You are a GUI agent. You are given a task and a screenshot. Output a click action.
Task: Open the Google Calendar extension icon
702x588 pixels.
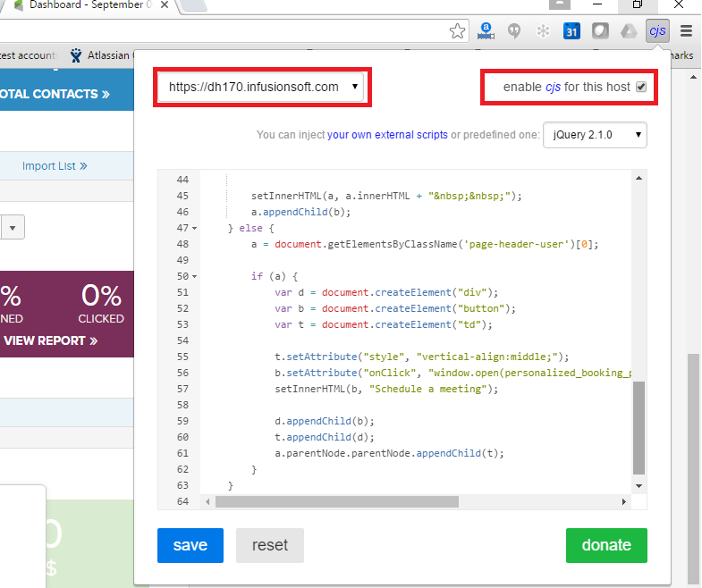click(571, 31)
